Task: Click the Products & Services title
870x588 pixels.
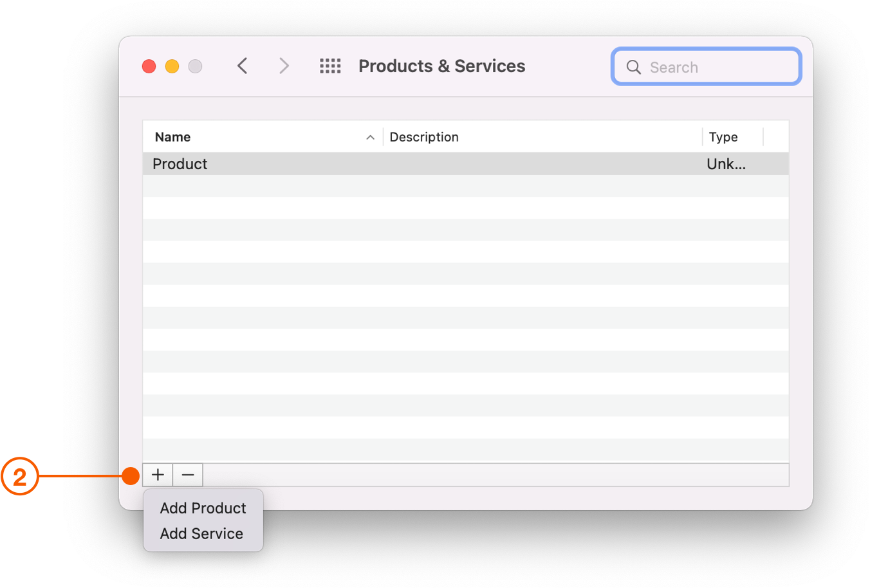Action: tap(441, 66)
